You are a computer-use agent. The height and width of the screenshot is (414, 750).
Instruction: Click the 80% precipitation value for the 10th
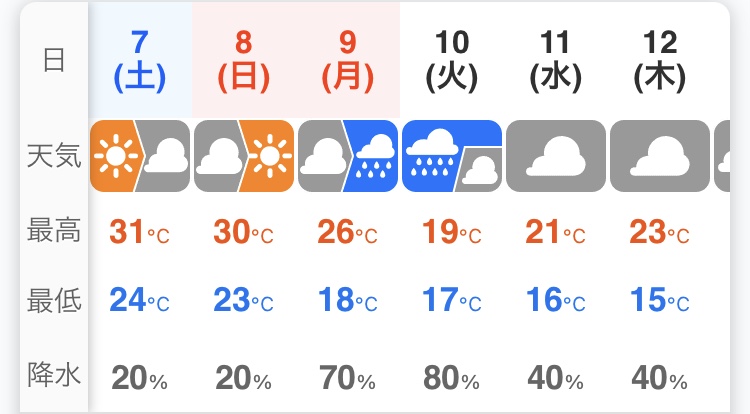pos(452,378)
